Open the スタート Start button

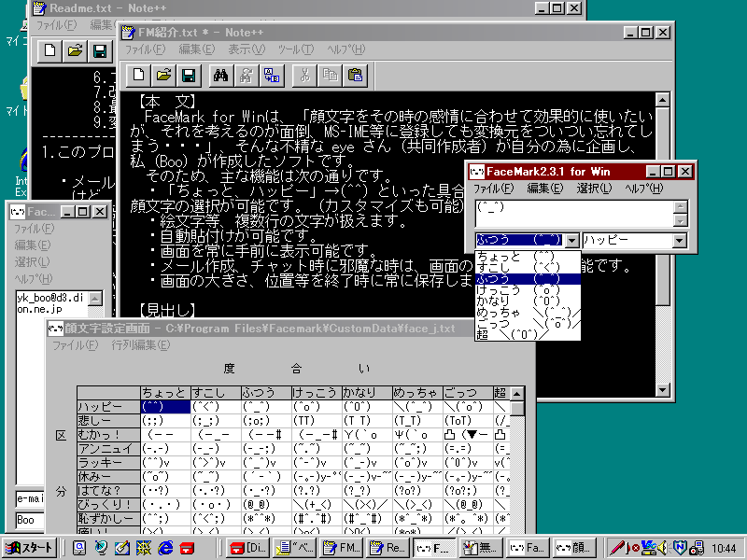click(x=30, y=548)
